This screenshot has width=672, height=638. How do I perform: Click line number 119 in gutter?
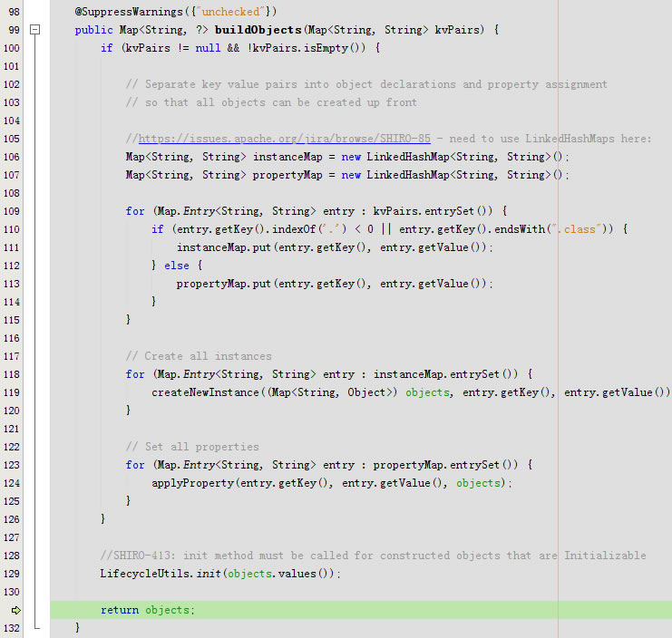(x=12, y=392)
